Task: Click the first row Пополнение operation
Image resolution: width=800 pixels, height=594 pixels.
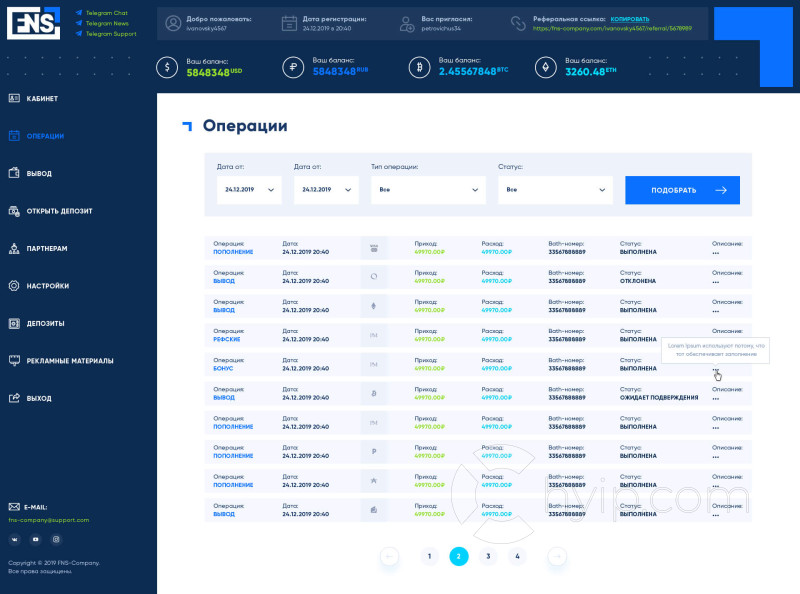Action: coord(233,252)
